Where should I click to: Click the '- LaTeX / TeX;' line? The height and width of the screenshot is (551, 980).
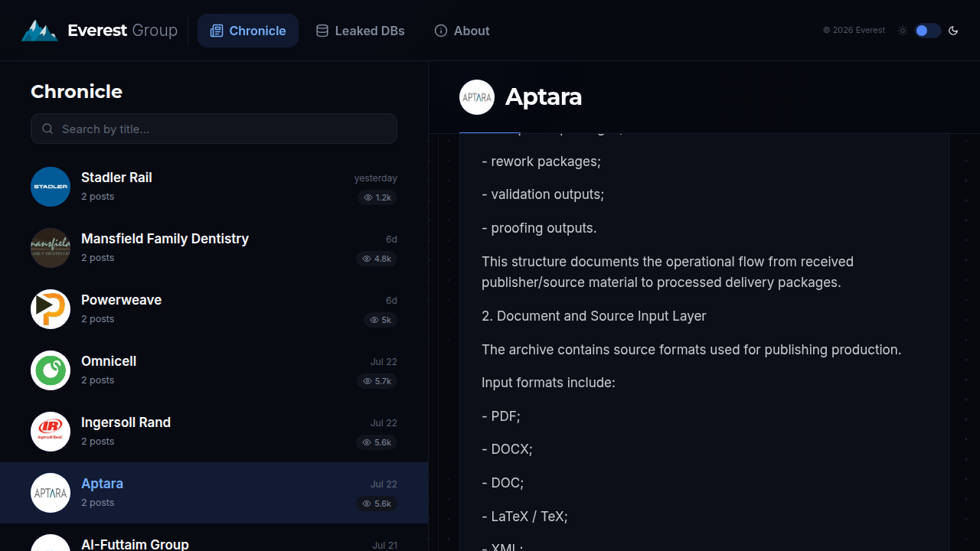(x=524, y=517)
